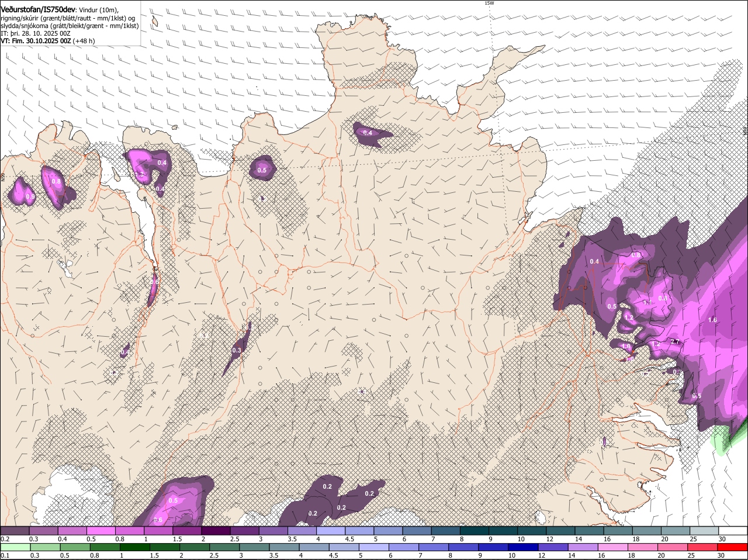The height and width of the screenshot is (560, 748).
Task: Select the upper legend swatch between 4 and 4.5
Action: point(330,530)
